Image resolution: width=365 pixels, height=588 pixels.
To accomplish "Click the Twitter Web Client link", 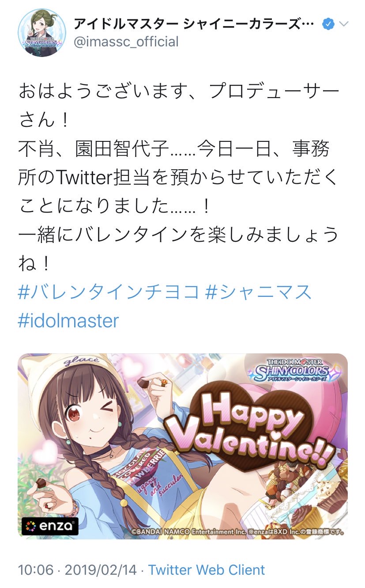I will [x=207, y=569].
